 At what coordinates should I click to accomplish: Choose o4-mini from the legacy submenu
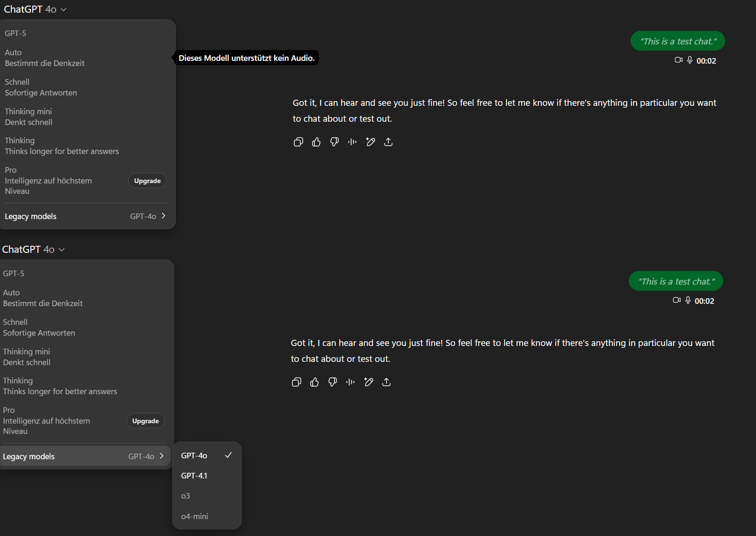point(207,516)
